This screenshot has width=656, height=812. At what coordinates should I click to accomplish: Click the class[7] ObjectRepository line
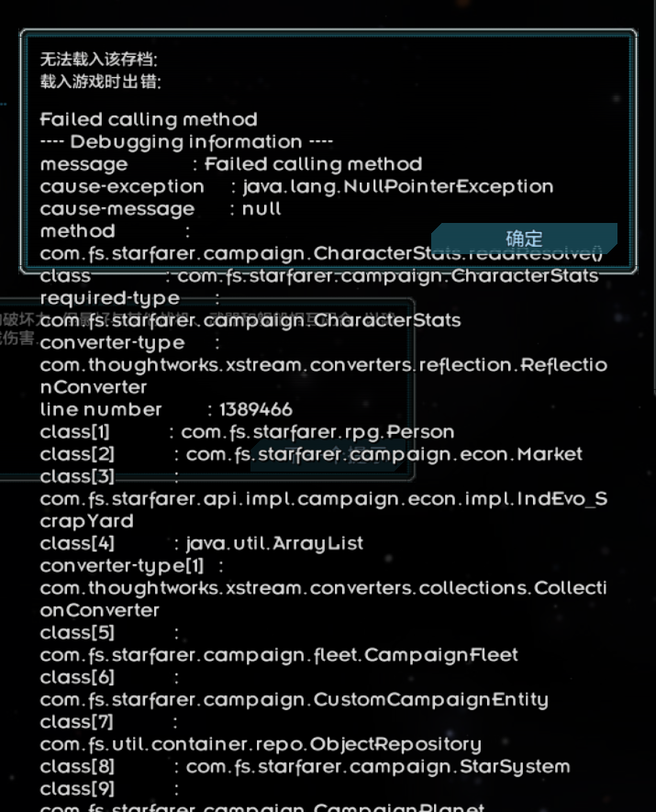coord(252,743)
